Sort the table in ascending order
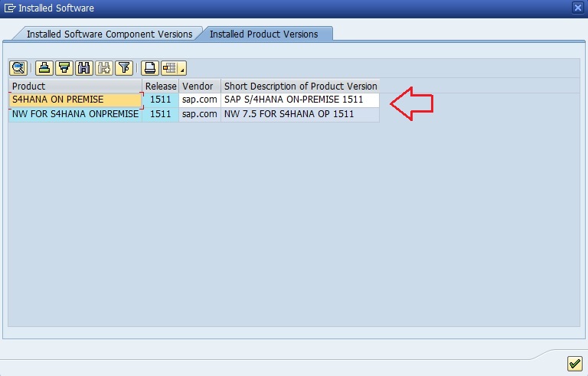The height and width of the screenshot is (376, 588). (x=44, y=68)
